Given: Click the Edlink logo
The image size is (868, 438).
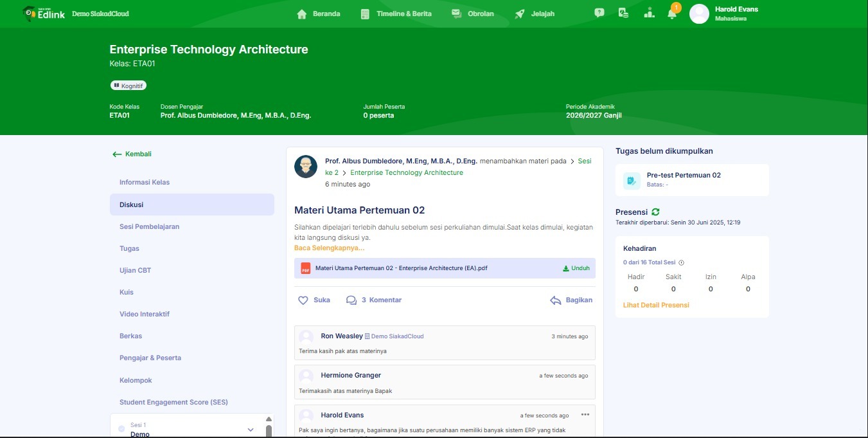Looking at the screenshot, I should point(44,13).
